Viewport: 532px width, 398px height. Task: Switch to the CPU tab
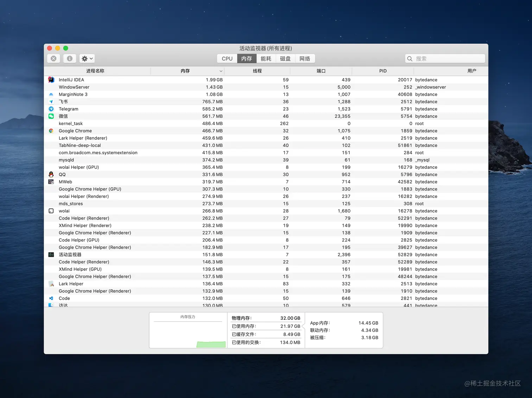227,58
